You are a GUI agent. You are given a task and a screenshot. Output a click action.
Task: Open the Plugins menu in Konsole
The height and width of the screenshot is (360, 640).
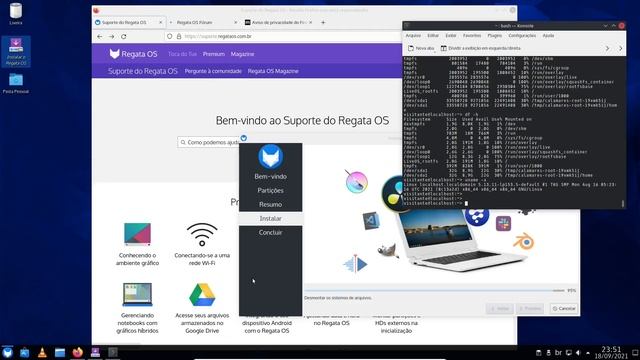tap(495, 36)
